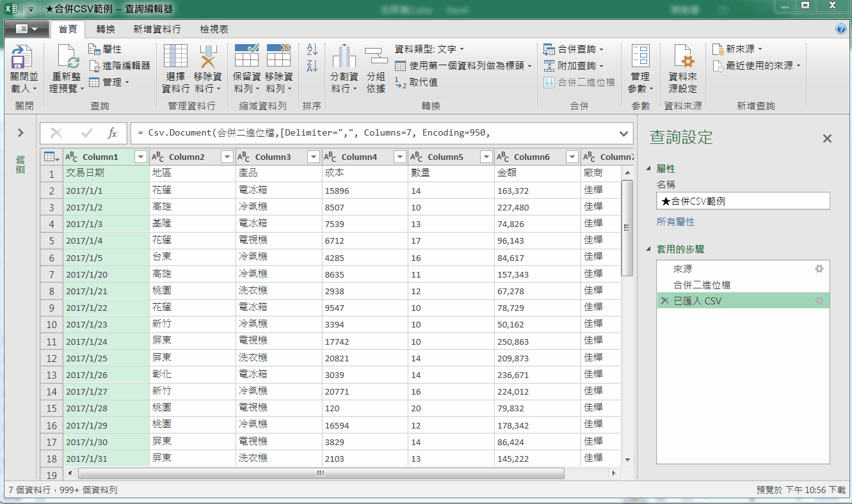Click in the query name field
Screen dimensions: 852x504
pyautogui.click(x=743, y=201)
